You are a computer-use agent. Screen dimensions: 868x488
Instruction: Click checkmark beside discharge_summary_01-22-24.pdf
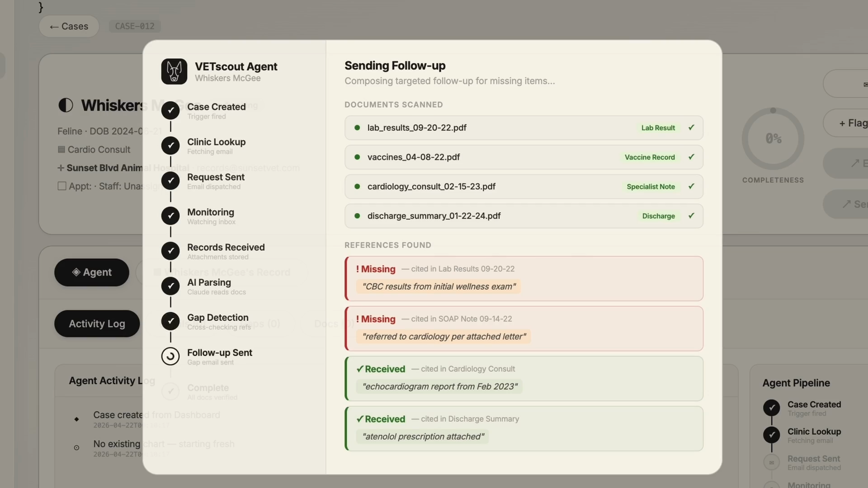691,216
